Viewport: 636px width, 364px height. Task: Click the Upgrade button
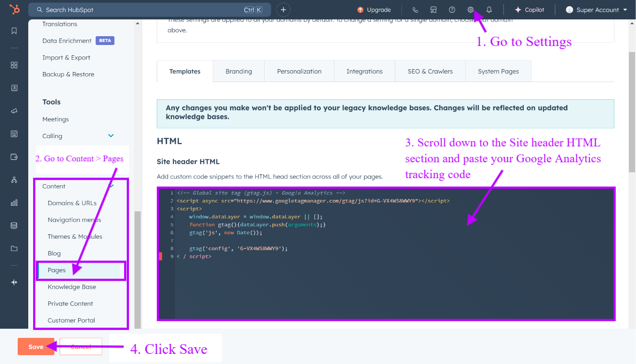click(x=374, y=10)
